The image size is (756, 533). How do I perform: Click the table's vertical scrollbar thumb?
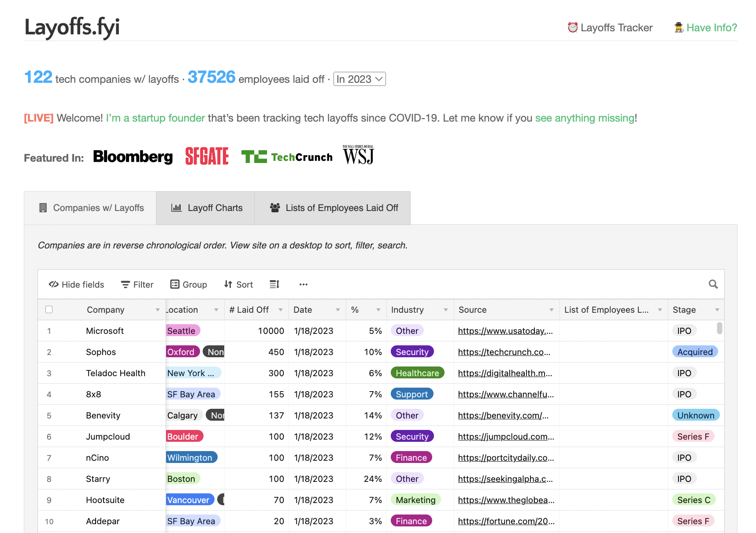pyautogui.click(x=719, y=328)
